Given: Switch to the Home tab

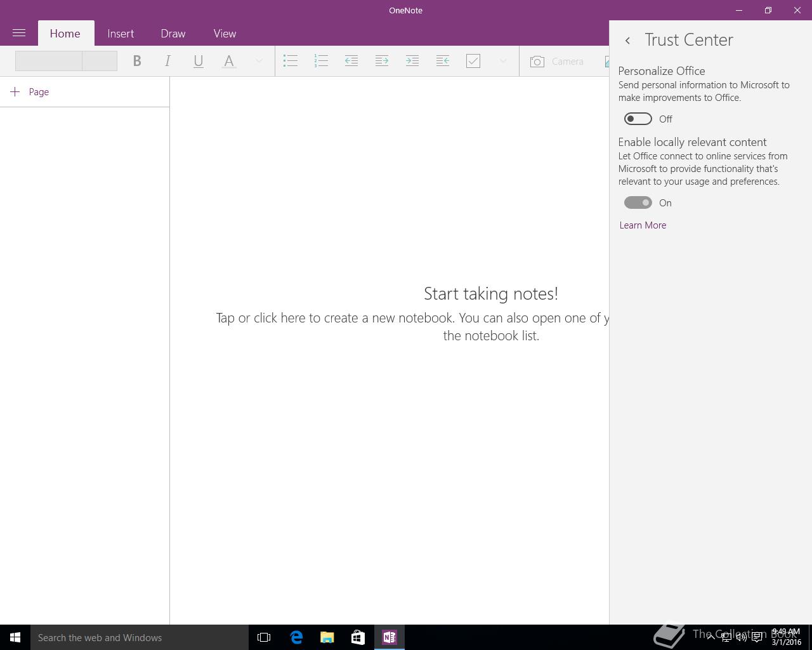Looking at the screenshot, I should pyautogui.click(x=65, y=33).
